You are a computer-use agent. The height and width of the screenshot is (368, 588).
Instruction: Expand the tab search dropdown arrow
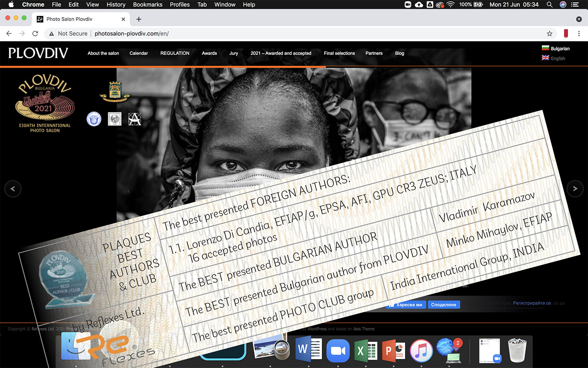[579, 19]
